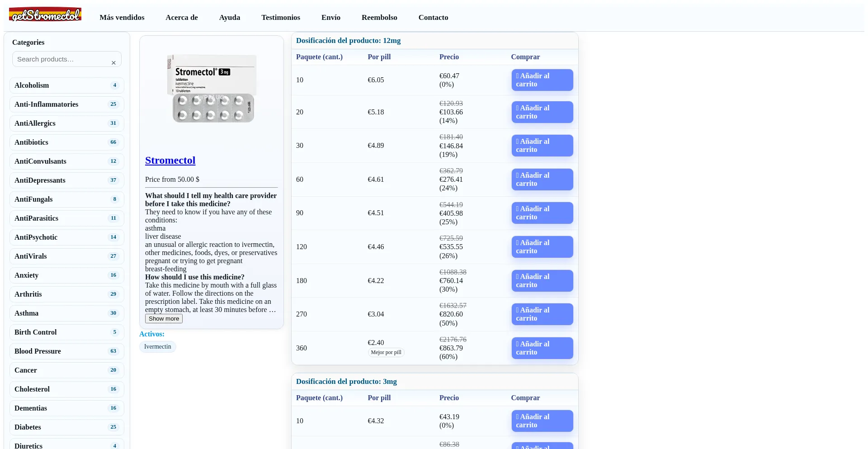The image size is (868, 449).
Task: Go to the Testimonios page
Action: coord(280,18)
